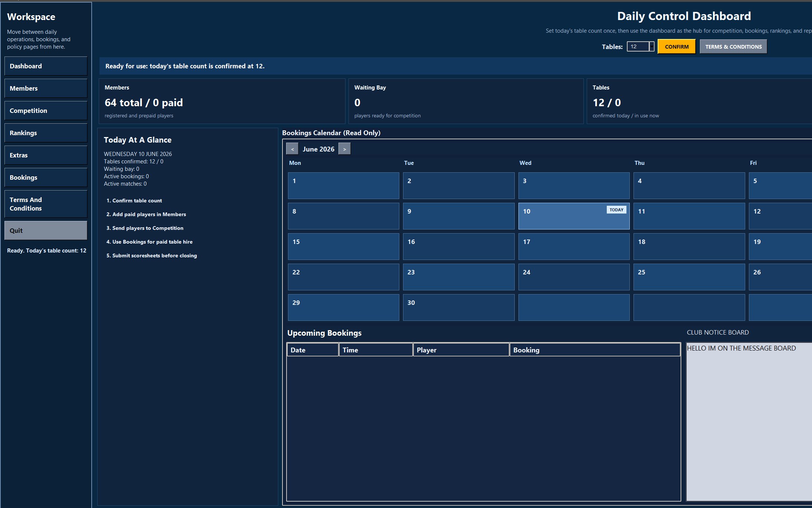Image resolution: width=812 pixels, height=508 pixels.
Task: Go to previous month in bookings calendar
Action: (x=292, y=149)
